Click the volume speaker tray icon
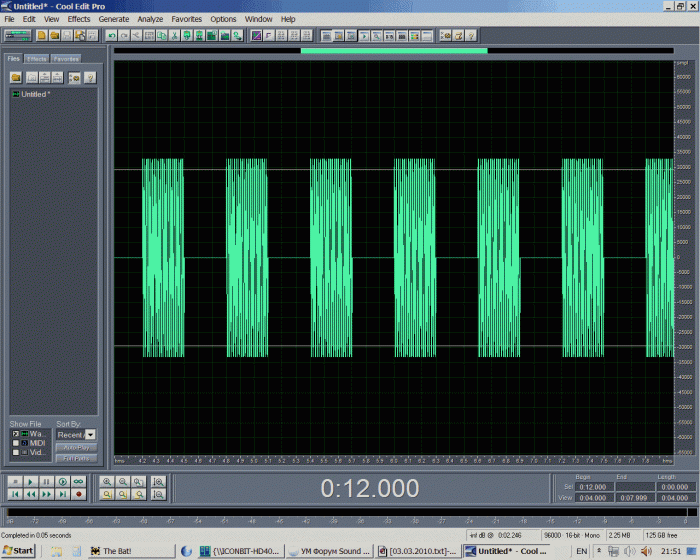This screenshot has height=560, width=700. coord(646,551)
